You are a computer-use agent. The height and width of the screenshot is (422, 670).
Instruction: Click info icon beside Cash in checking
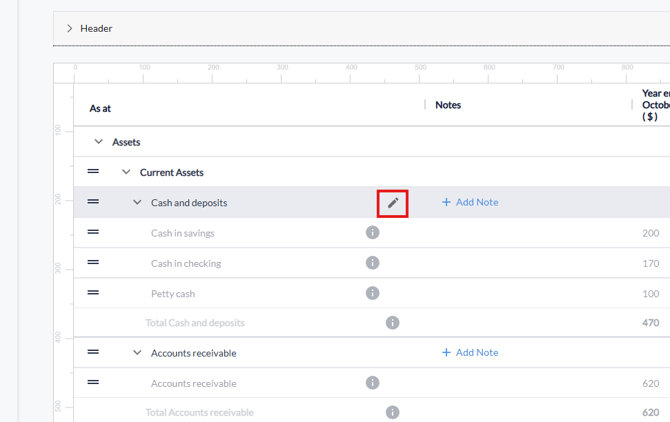372,263
